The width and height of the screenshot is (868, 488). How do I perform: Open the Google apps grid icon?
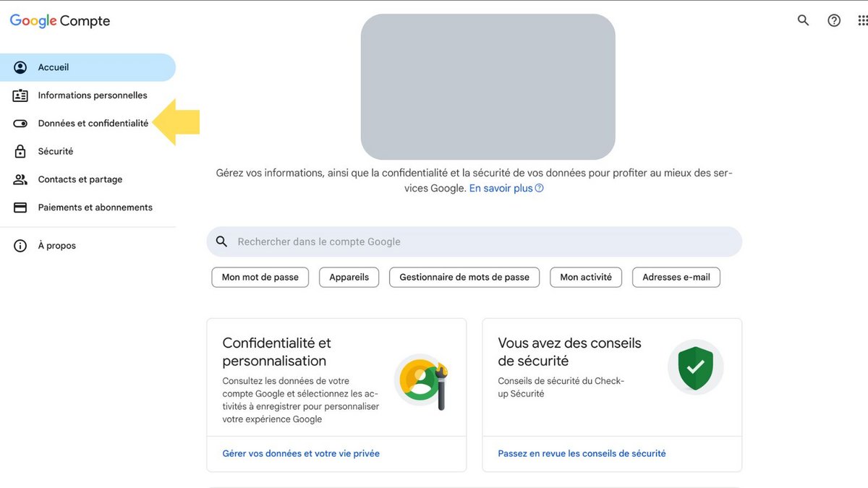pos(864,20)
